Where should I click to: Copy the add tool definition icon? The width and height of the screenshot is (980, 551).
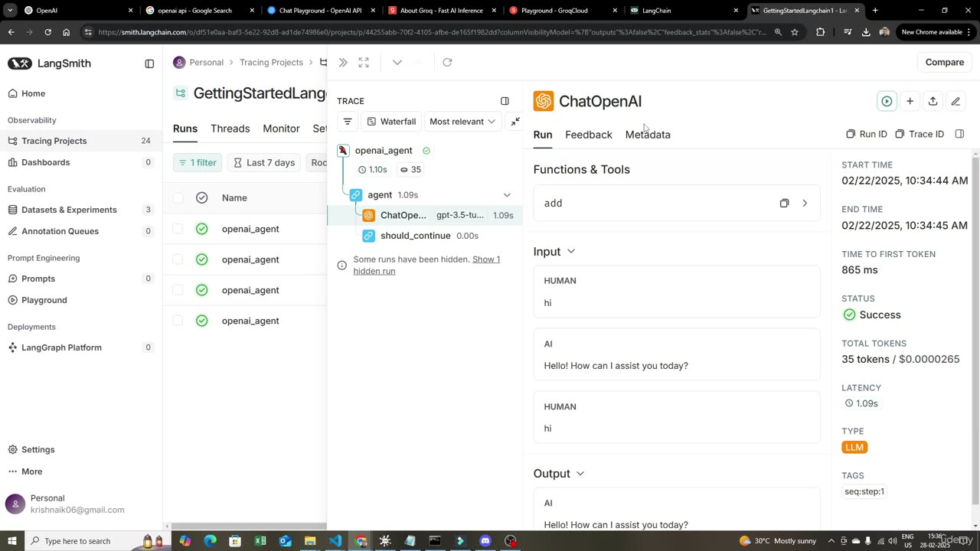(784, 204)
